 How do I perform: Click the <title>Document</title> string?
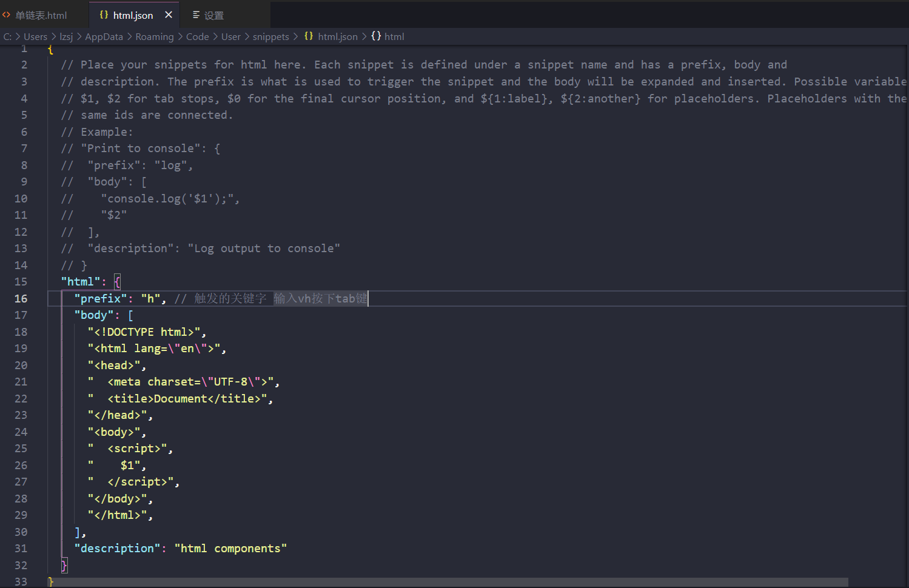coord(178,398)
